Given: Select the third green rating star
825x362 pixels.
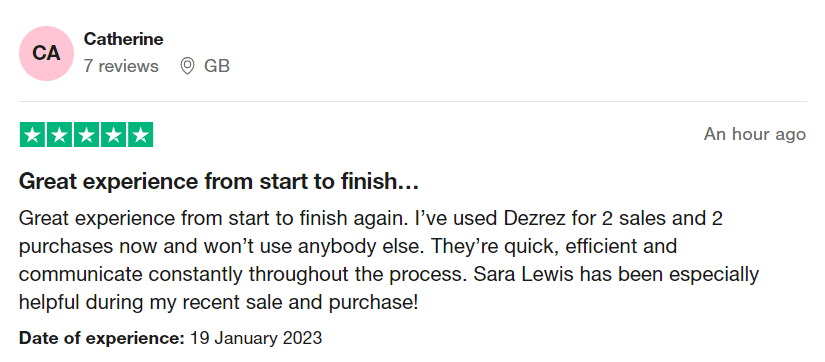Looking at the screenshot, I should [x=86, y=135].
